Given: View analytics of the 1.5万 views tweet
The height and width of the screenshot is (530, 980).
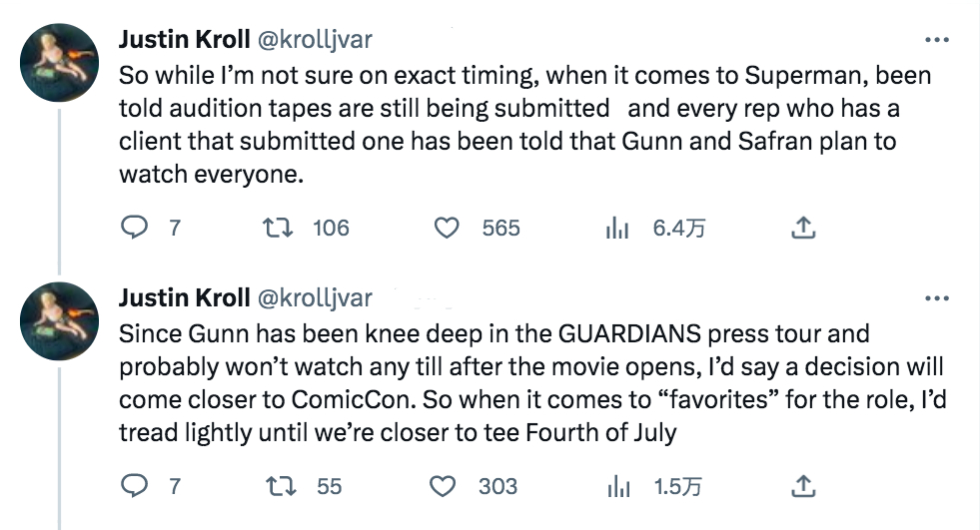Looking at the screenshot, I should coord(616,486).
